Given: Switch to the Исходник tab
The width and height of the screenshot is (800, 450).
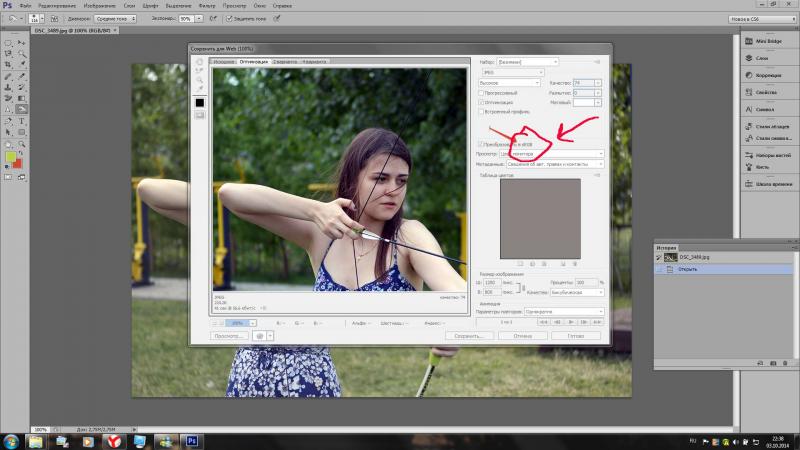Looking at the screenshot, I should pyautogui.click(x=223, y=61).
